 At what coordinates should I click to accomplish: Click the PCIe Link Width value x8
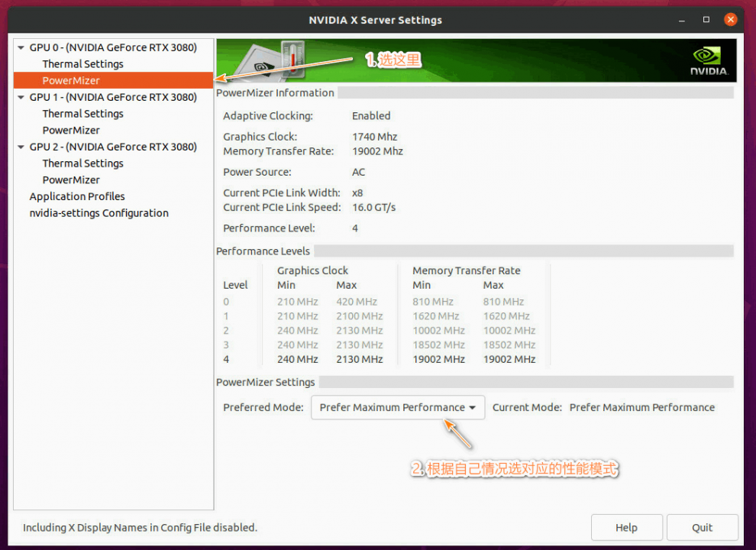[357, 193]
